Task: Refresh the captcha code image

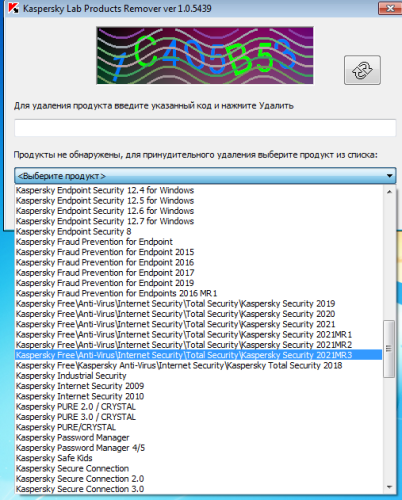Action: (x=362, y=70)
